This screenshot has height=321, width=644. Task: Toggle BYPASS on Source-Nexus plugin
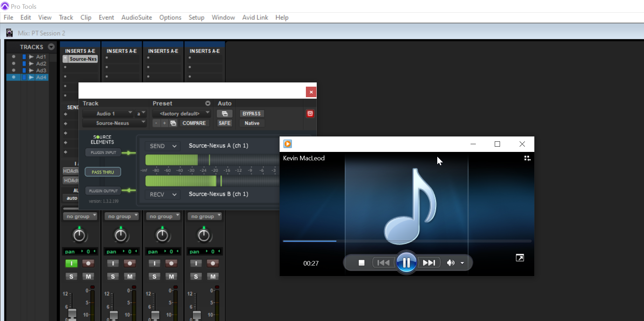pyautogui.click(x=252, y=114)
